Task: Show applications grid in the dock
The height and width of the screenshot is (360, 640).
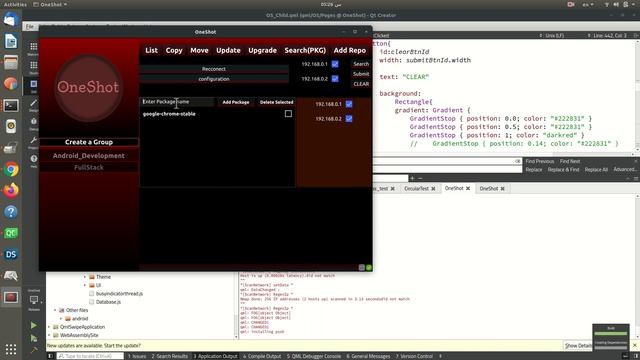Action: [11, 349]
